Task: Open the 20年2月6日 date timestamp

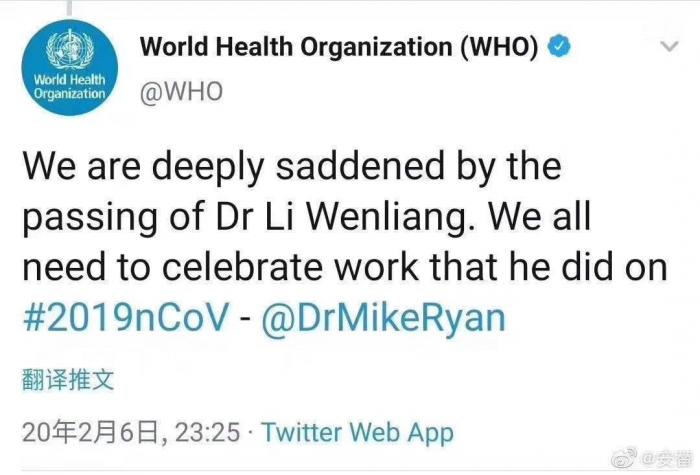Action: click(x=90, y=432)
